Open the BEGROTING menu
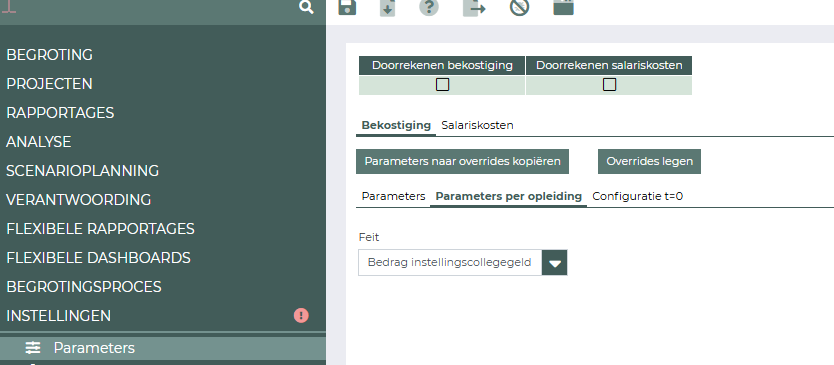Screen dimensions: 834x365 click(49, 55)
